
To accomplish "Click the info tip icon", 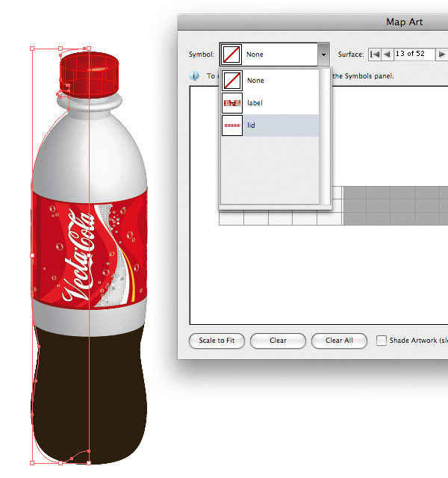I will coord(194,75).
